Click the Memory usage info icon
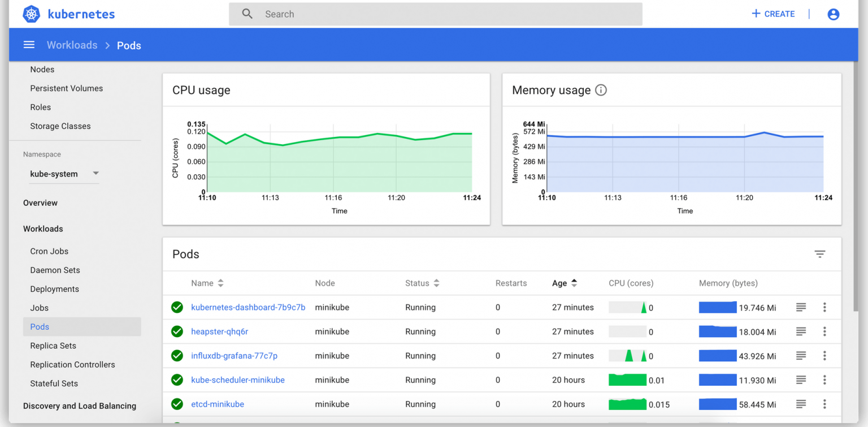The width and height of the screenshot is (868, 427). (x=601, y=90)
